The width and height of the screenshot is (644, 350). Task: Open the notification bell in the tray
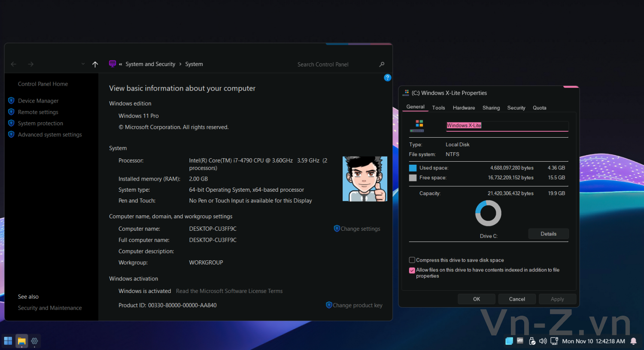633,341
